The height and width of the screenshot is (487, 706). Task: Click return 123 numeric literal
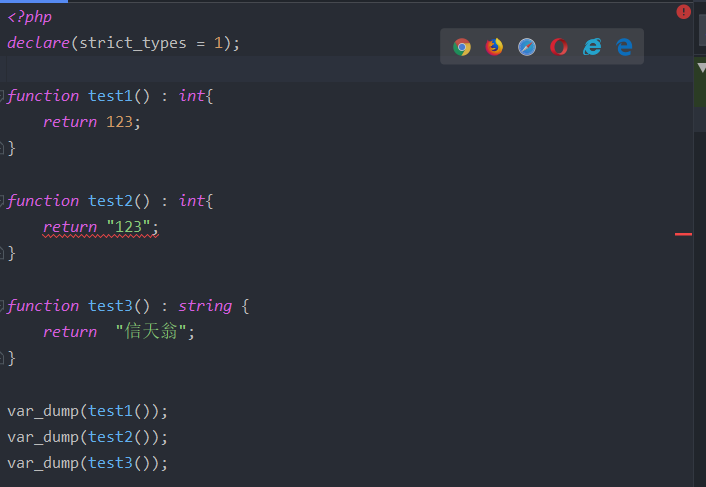119,122
